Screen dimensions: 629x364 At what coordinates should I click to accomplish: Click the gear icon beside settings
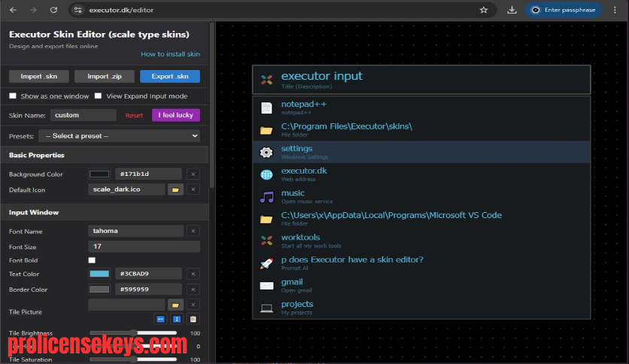(x=266, y=153)
